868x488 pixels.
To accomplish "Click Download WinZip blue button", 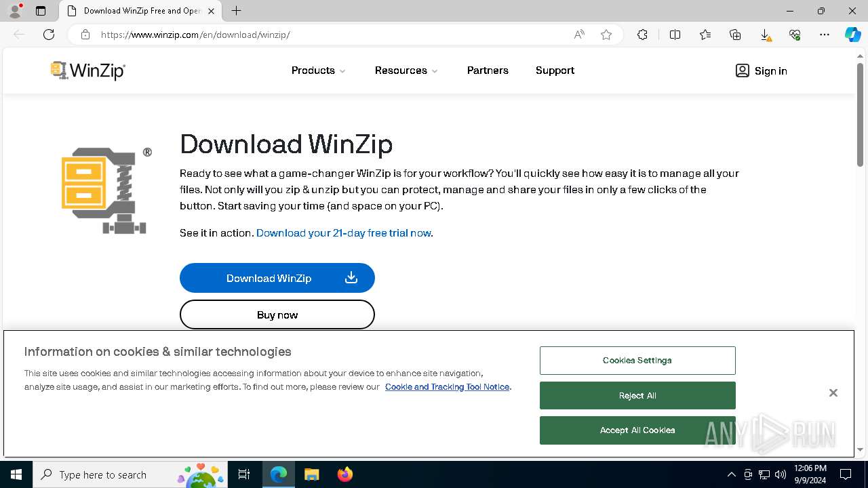I will [277, 278].
